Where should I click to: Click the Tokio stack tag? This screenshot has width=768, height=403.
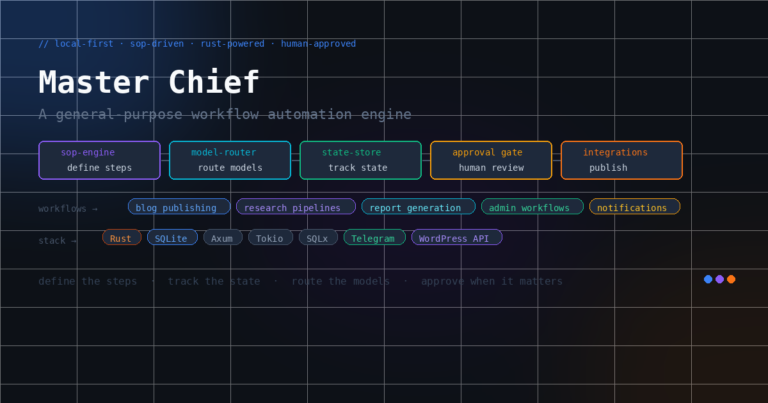click(270, 237)
